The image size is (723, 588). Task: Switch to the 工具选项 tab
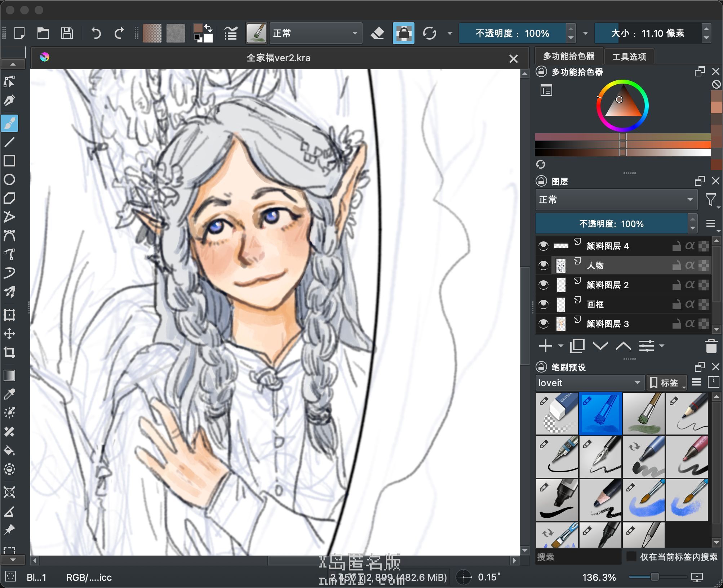(629, 57)
